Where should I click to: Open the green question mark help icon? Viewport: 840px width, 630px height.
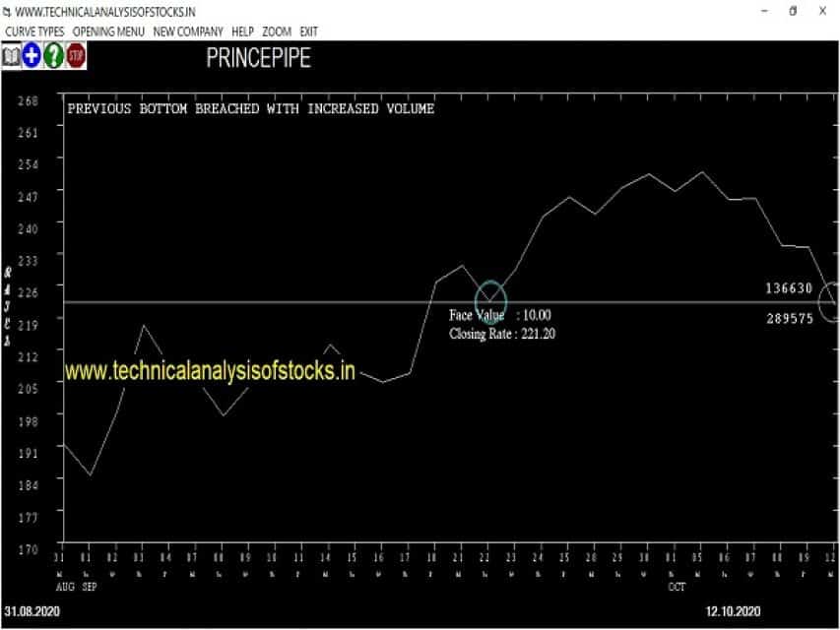(x=53, y=56)
